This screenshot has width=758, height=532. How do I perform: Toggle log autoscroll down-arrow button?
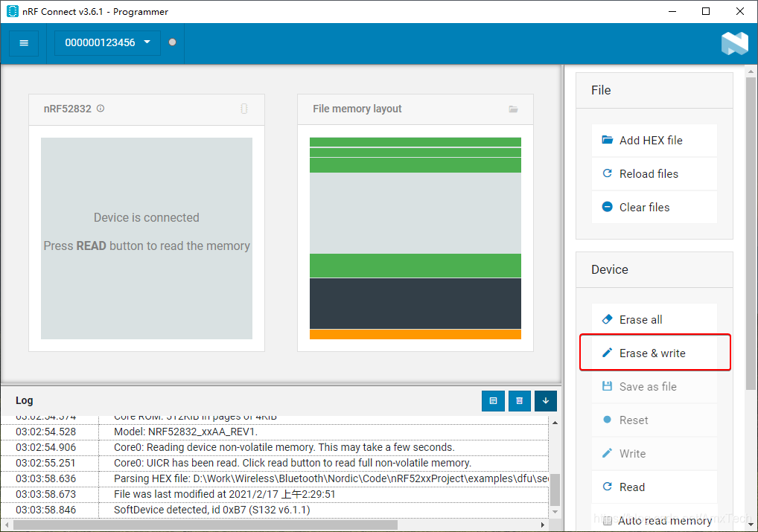click(x=546, y=401)
